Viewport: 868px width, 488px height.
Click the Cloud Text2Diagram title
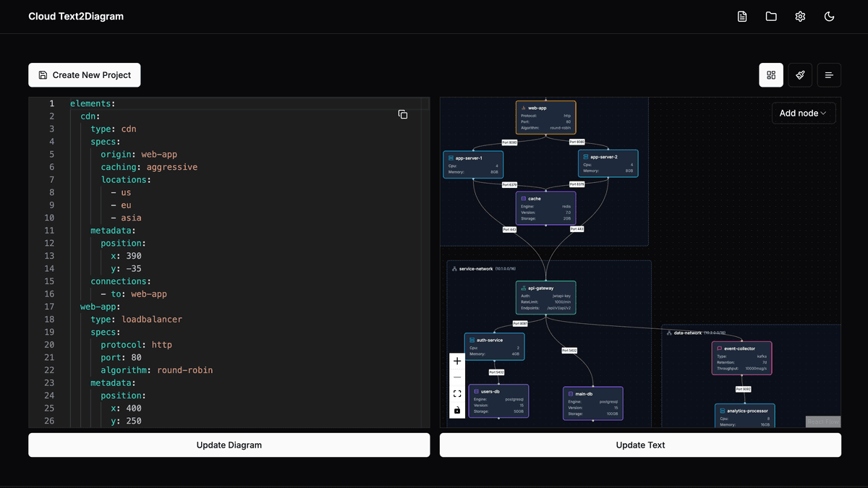point(76,17)
